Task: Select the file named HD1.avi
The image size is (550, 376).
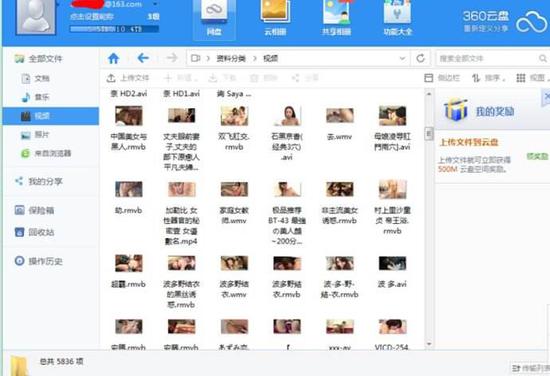Action: click(x=181, y=94)
